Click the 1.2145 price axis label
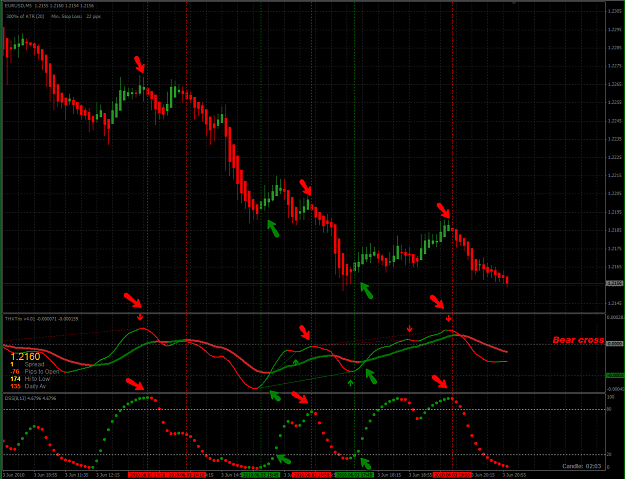Screen dimensions: 625x479 pyautogui.click(x=615, y=303)
